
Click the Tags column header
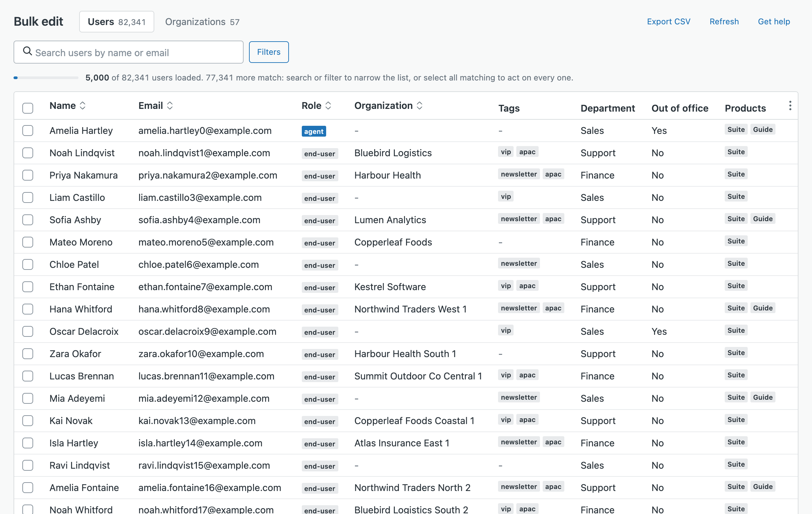(509, 108)
